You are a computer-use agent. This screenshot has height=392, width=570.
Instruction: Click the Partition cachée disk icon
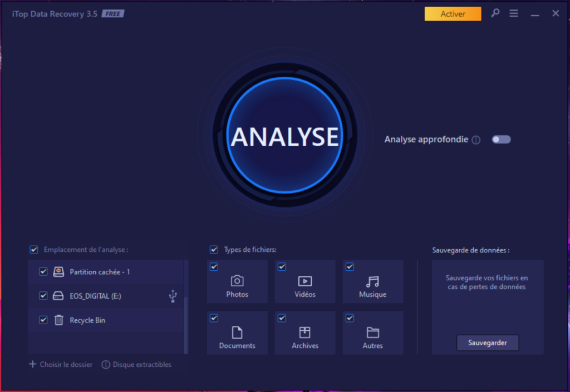point(58,271)
